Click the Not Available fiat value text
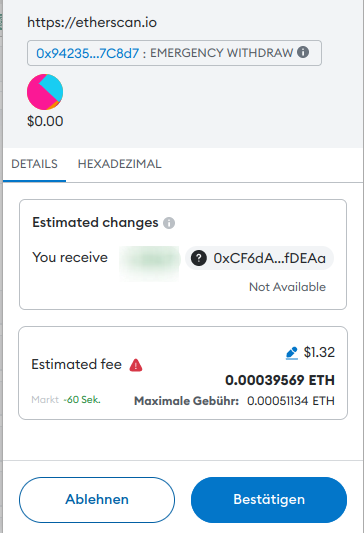Screen dimensions: 364x533 pyautogui.click(x=288, y=287)
